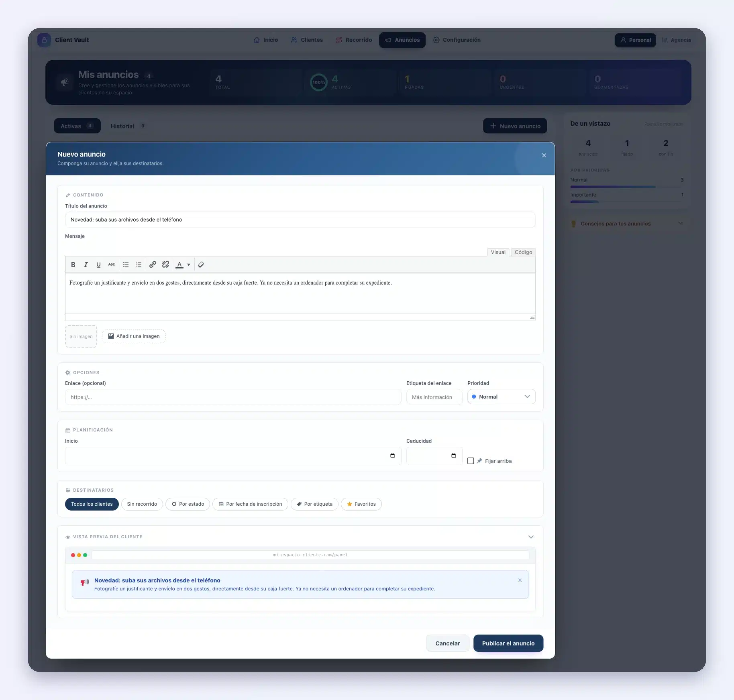This screenshot has width=734, height=700.
Task: Switch editor to Código tab
Action: tap(523, 252)
